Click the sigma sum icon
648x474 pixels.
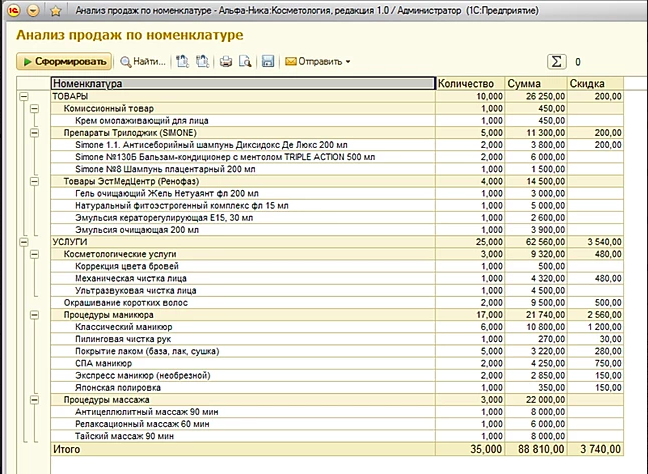click(557, 62)
